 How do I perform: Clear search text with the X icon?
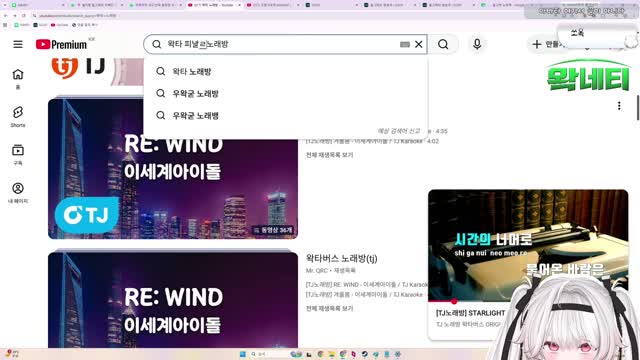419,44
